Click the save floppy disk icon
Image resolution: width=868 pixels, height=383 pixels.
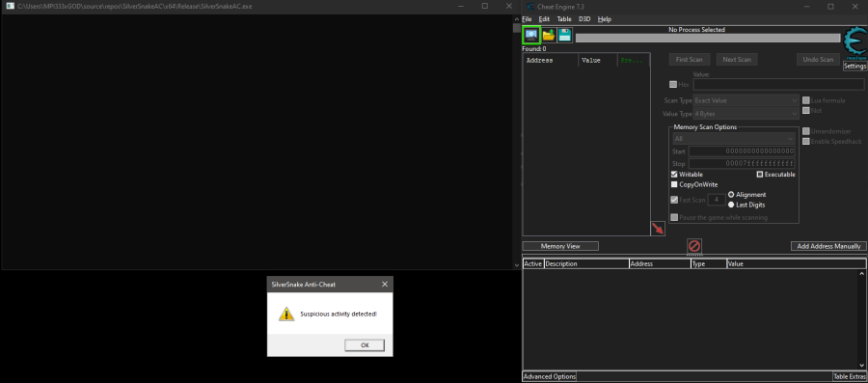pos(564,36)
